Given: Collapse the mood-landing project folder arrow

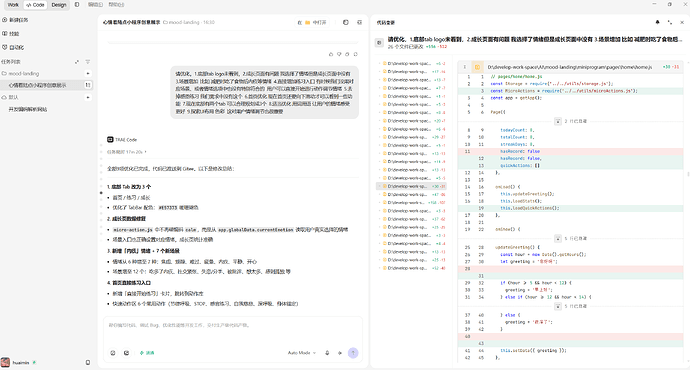Looking at the screenshot, I should 88,73.
